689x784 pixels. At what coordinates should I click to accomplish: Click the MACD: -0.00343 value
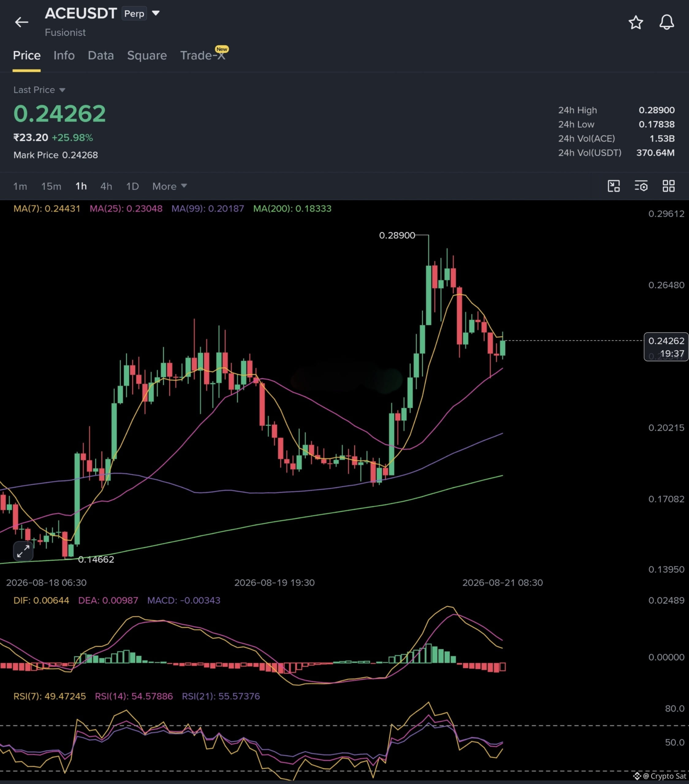(x=184, y=600)
